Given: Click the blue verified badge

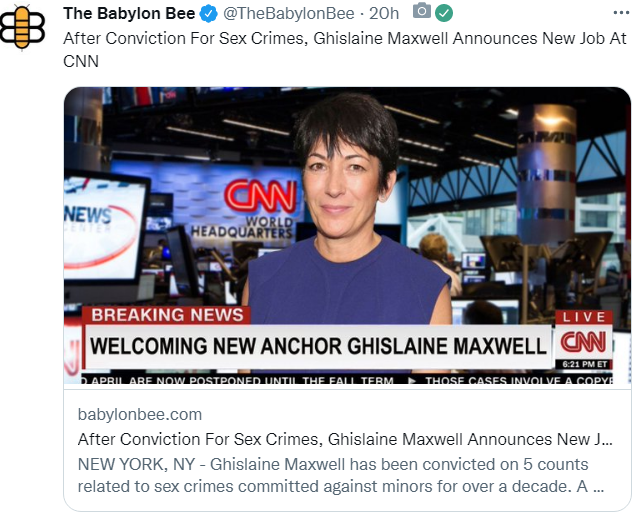Looking at the screenshot, I should (x=209, y=14).
